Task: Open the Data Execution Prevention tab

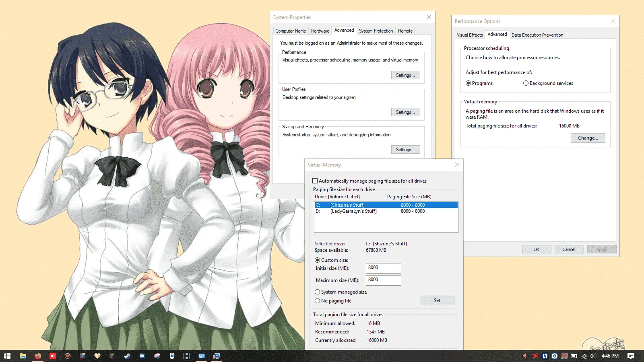Action: coord(537,35)
